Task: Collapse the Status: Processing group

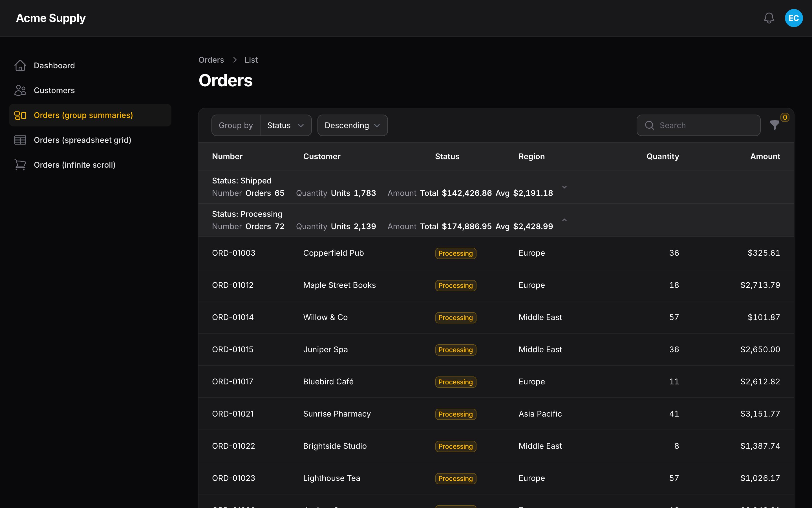Action: (x=564, y=220)
